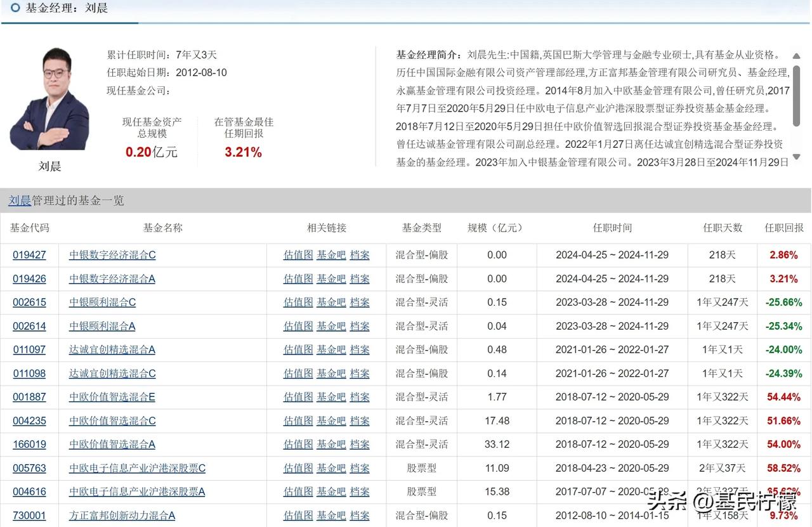Click the 54.44% return cell
The height and width of the screenshot is (527, 812).
(784, 397)
